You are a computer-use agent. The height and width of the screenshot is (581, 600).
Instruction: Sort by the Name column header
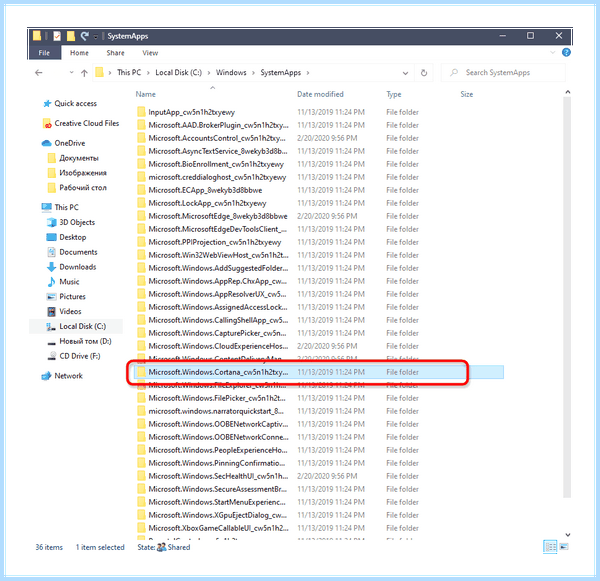[x=146, y=94]
